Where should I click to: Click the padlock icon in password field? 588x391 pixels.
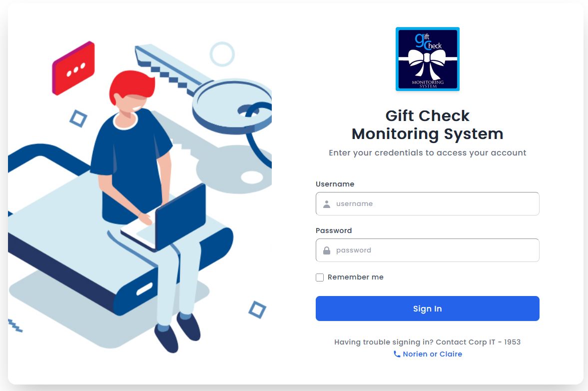[327, 250]
